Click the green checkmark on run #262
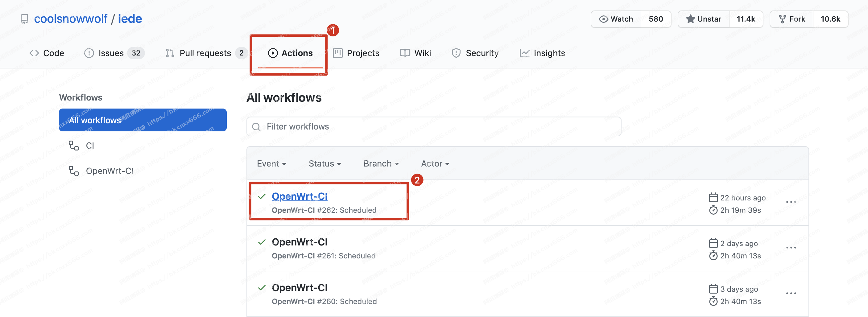The height and width of the screenshot is (317, 868). pos(262,196)
